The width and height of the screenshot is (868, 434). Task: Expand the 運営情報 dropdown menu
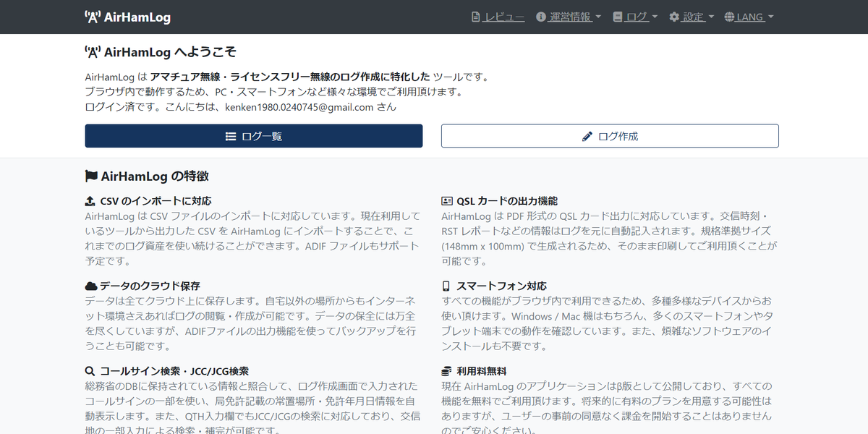(x=569, y=17)
